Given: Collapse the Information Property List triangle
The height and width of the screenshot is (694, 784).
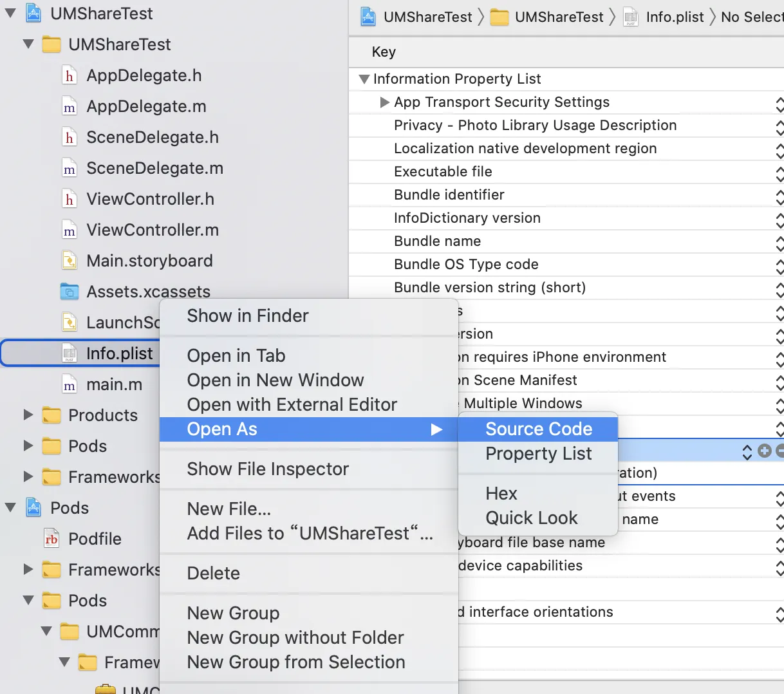Looking at the screenshot, I should (364, 79).
